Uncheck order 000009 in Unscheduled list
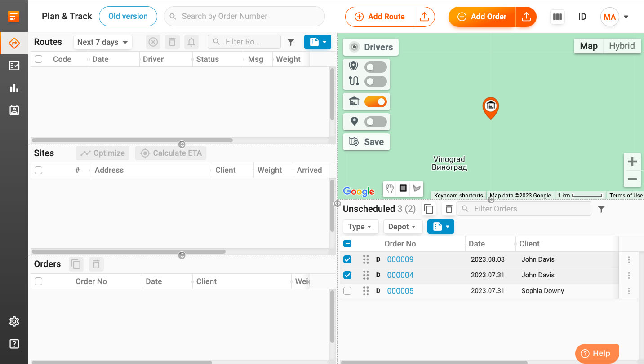Image resolution: width=644 pixels, height=364 pixels. [347, 259]
